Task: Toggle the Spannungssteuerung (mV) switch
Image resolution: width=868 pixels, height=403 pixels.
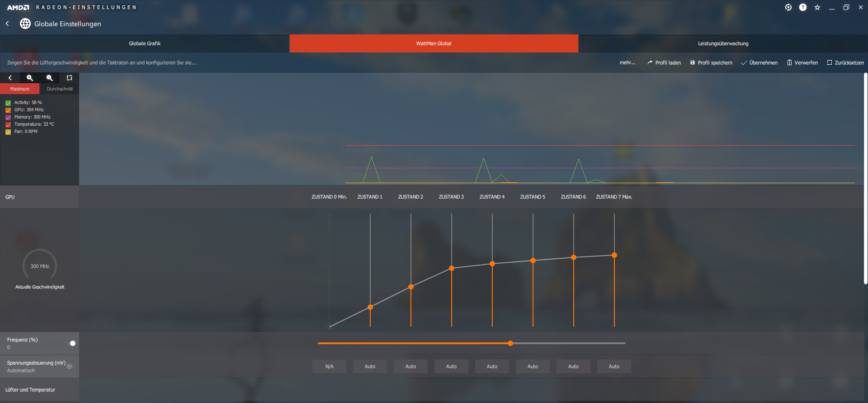Action: pyautogui.click(x=71, y=366)
